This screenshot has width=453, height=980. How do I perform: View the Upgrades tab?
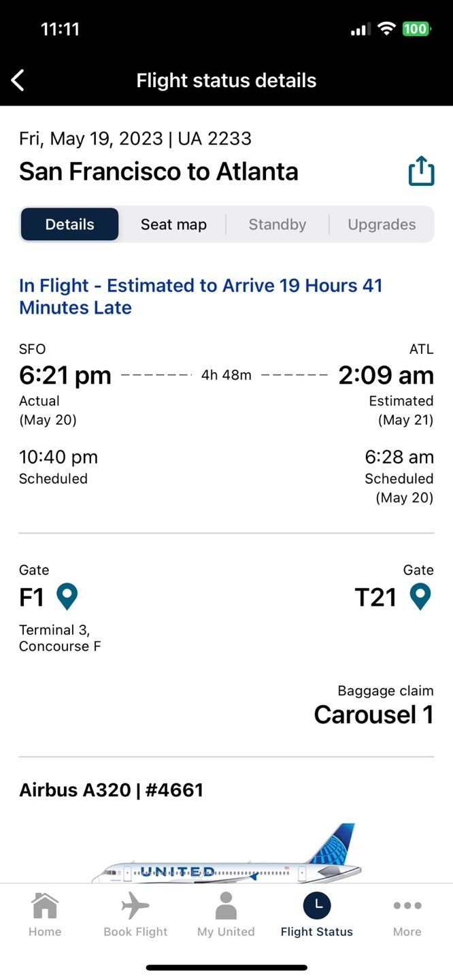pos(382,224)
